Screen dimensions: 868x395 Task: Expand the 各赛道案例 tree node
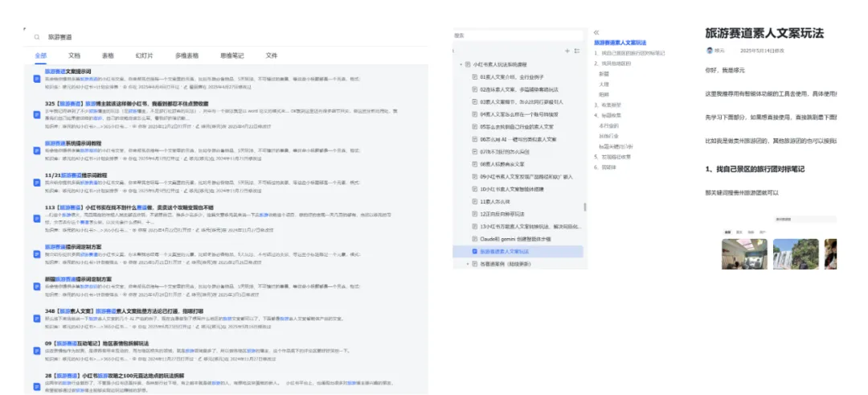click(467, 264)
